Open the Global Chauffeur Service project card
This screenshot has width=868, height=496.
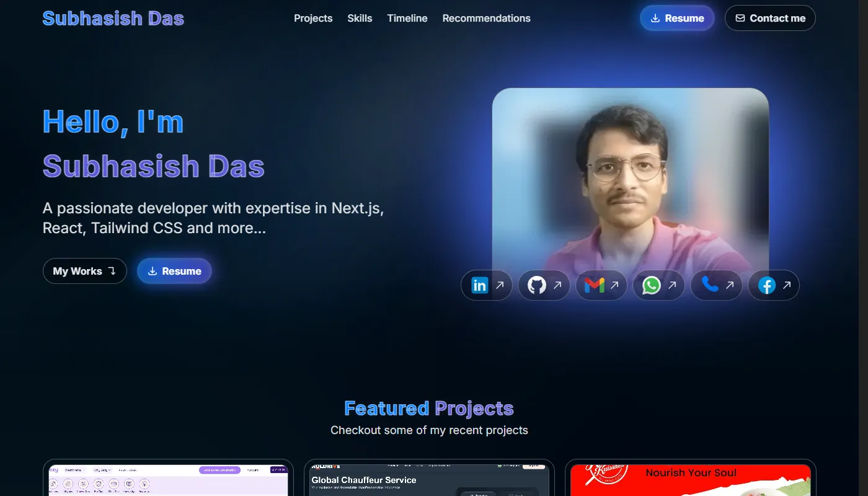pos(429,477)
